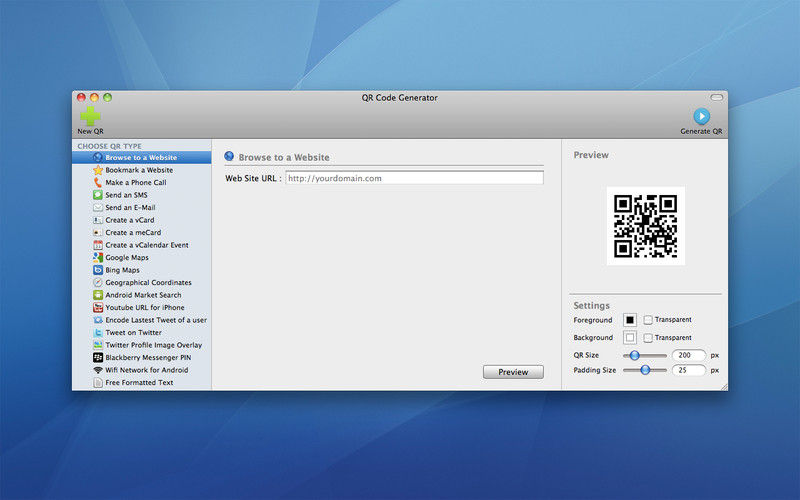Open the black Foreground color swatch
800x500 pixels.
pyautogui.click(x=630, y=320)
